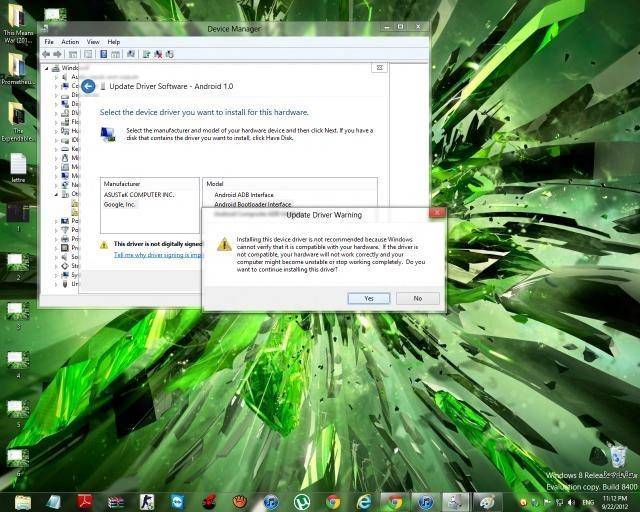Open 'Tell me why driver signing is important' link
Screen dimensions: 640x512
coord(158,255)
